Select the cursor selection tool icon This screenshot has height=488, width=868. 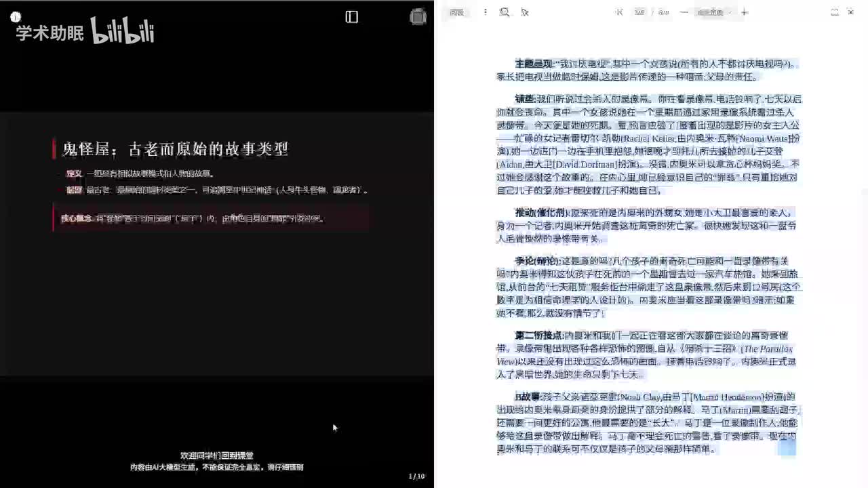point(524,12)
